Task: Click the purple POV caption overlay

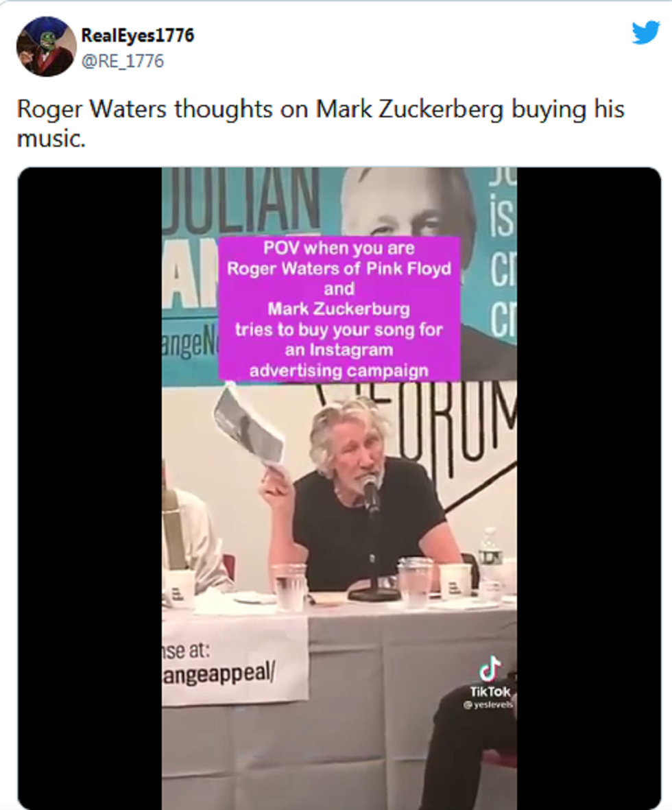Action: (x=339, y=309)
